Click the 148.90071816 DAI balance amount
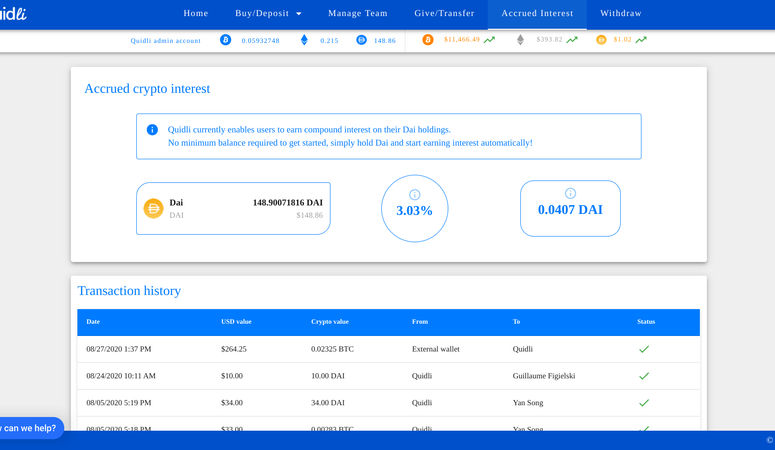The width and height of the screenshot is (775, 450). pos(288,203)
